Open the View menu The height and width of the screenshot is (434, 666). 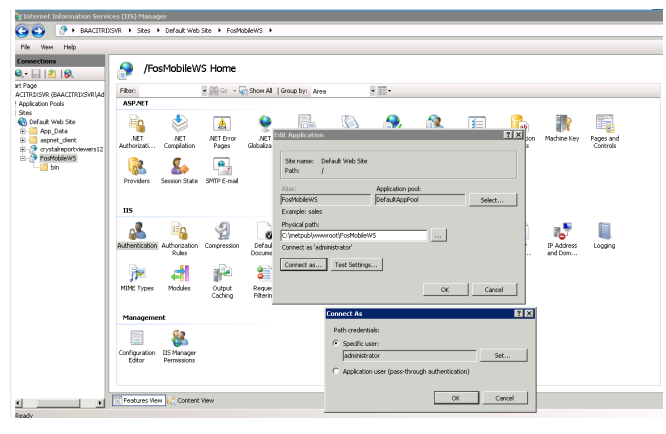(x=47, y=47)
